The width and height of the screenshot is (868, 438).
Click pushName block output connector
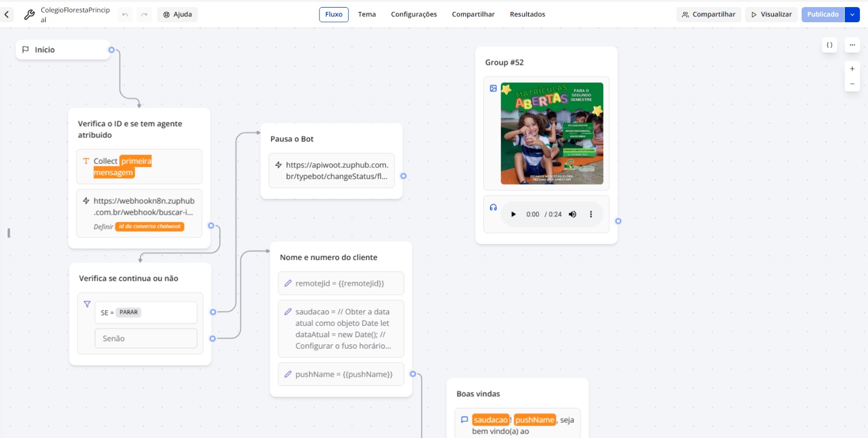[x=413, y=374]
